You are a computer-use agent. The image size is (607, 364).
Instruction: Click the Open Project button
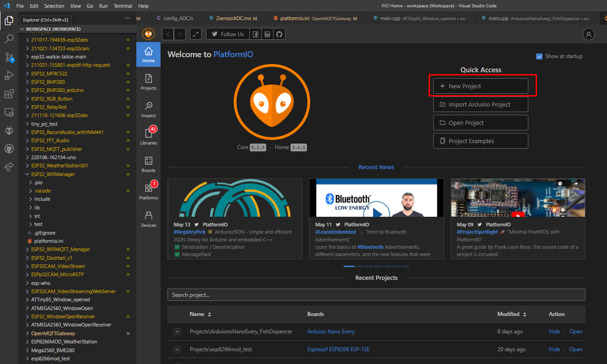(480, 123)
